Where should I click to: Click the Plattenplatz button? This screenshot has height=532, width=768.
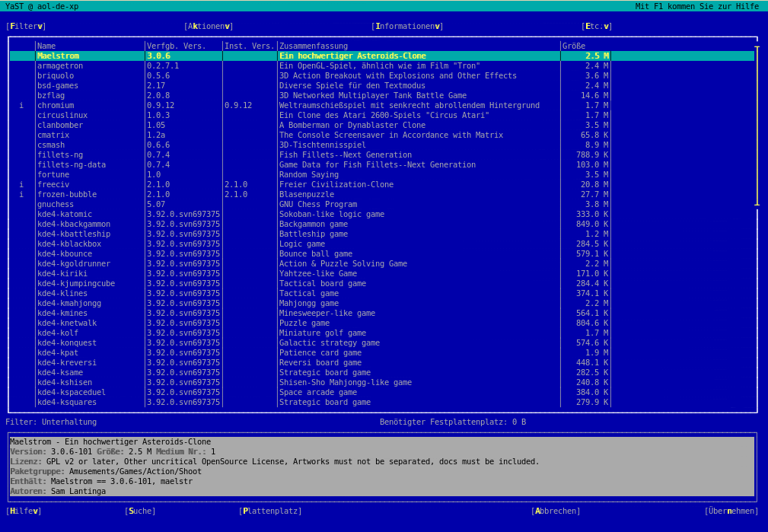click(x=270, y=511)
